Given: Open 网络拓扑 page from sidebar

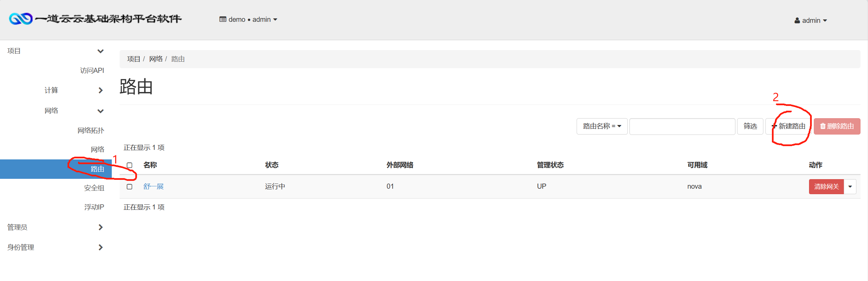Looking at the screenshot, I should 90,130.
